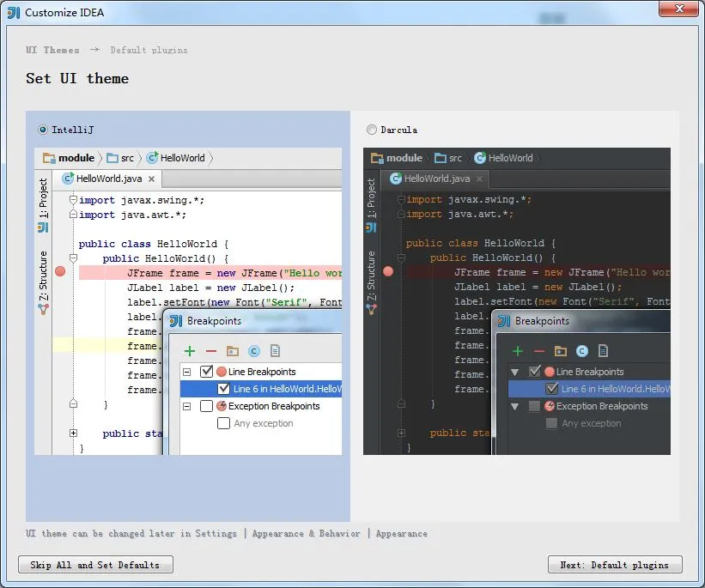Click the UI Themes breadcrumb step
Screen dimensions: 705x588
[52, 50]
